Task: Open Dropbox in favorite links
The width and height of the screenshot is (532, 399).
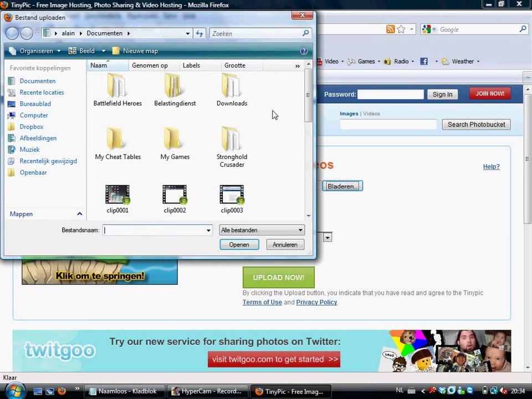Action: (x=31, y=127)
